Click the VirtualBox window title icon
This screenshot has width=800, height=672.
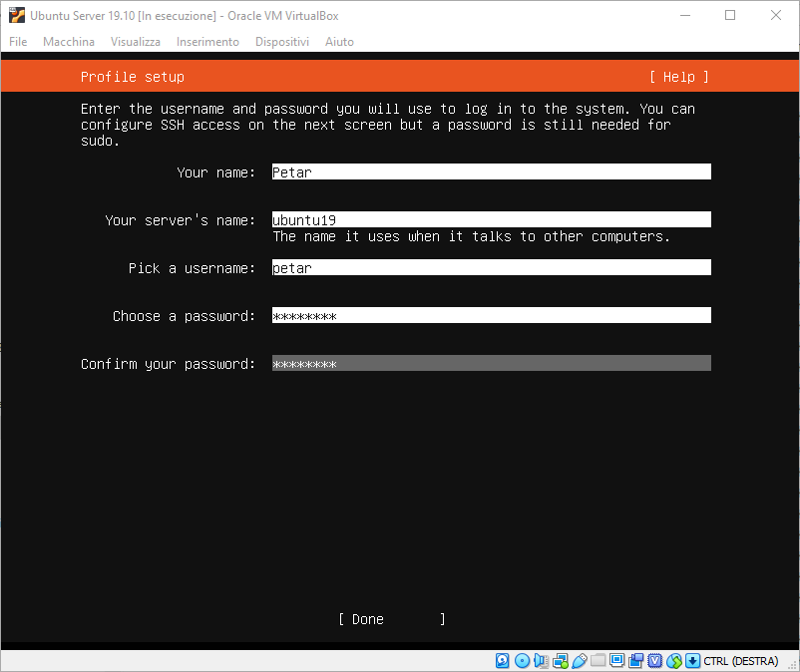(x=17, y=15)
